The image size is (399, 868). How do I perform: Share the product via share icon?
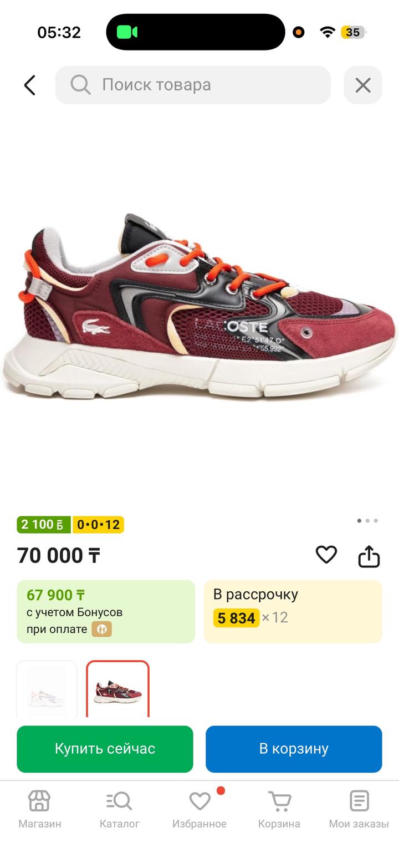coord(369,556)
